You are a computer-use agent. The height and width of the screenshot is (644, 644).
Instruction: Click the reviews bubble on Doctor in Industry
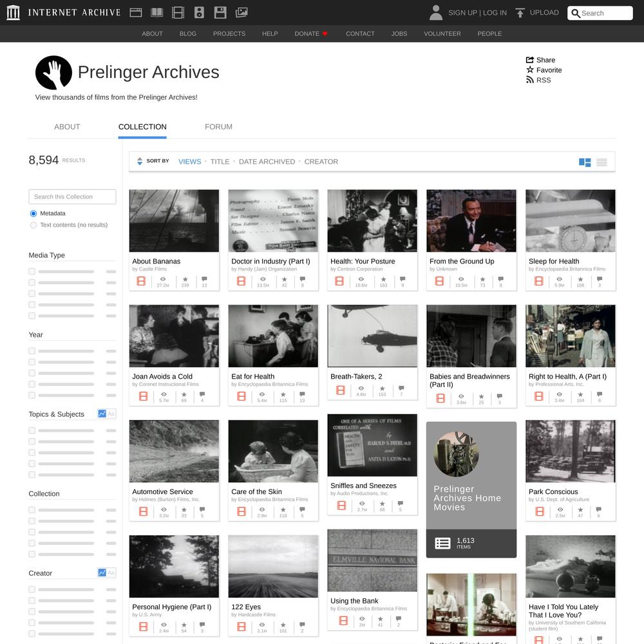pos(302,279)
